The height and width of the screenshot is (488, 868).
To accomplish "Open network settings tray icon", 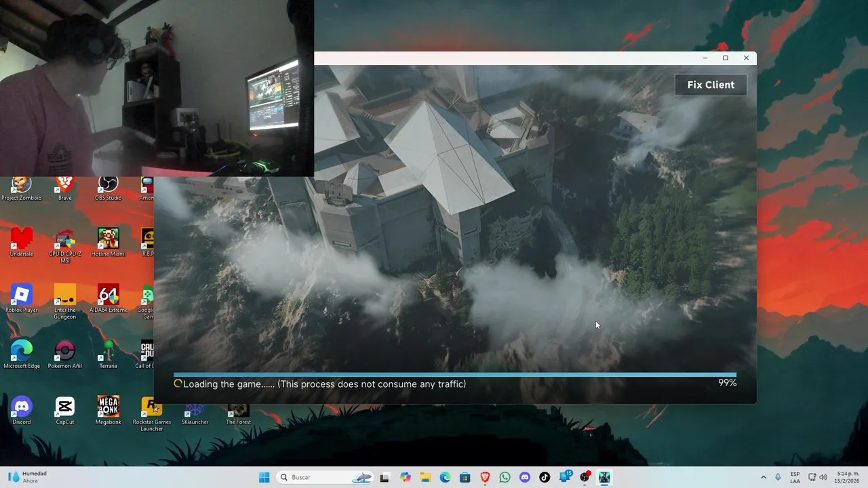I will click(x=812, y=477).
